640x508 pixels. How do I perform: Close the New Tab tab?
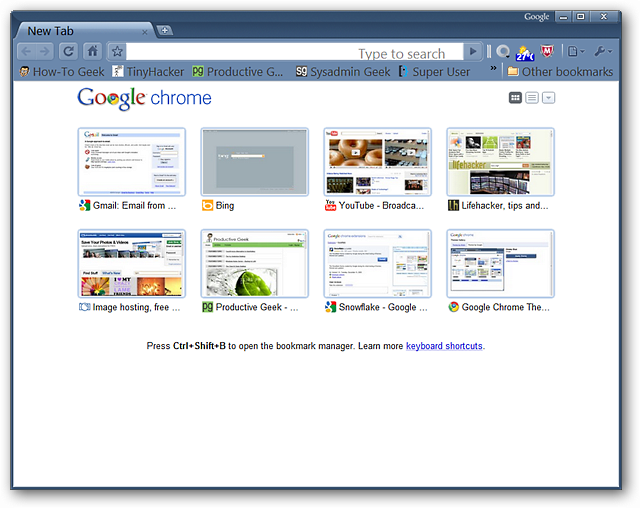144,32
